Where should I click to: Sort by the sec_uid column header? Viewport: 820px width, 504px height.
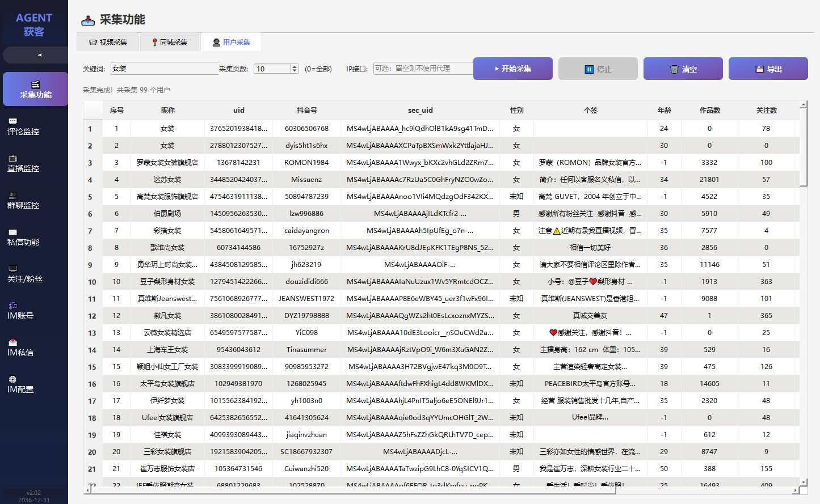click(x=420, y=111)
